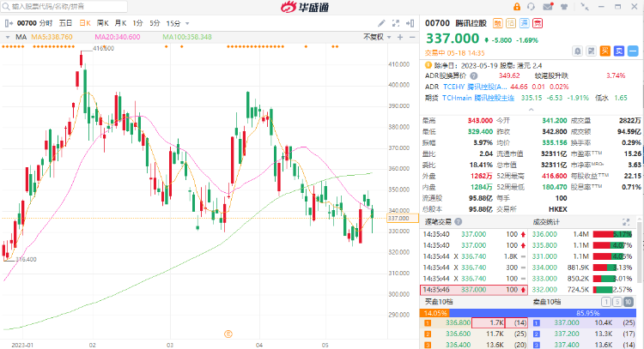The width and height of the screenshot is (644, 349).
Task: Select 10 level depth toggle
Action: coord(629,302)
